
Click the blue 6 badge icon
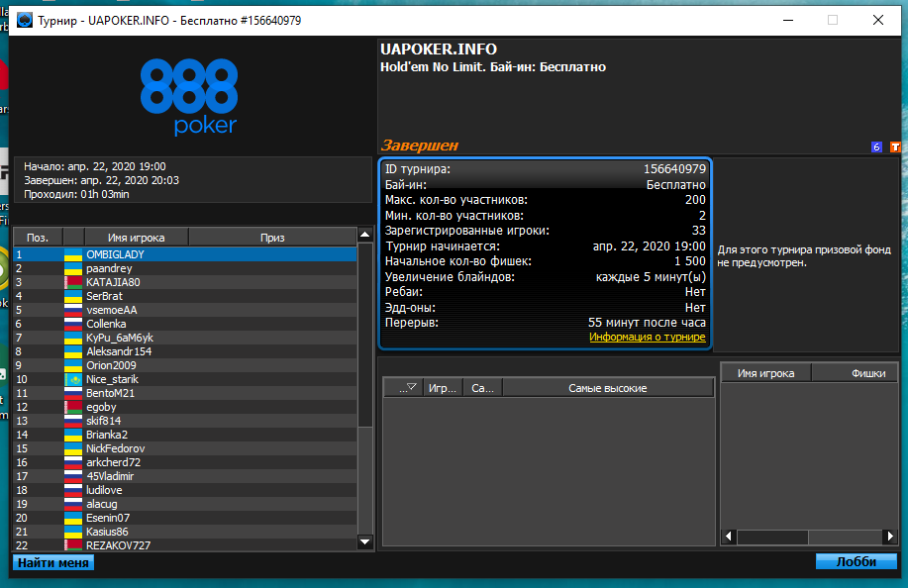click(876, 147)
